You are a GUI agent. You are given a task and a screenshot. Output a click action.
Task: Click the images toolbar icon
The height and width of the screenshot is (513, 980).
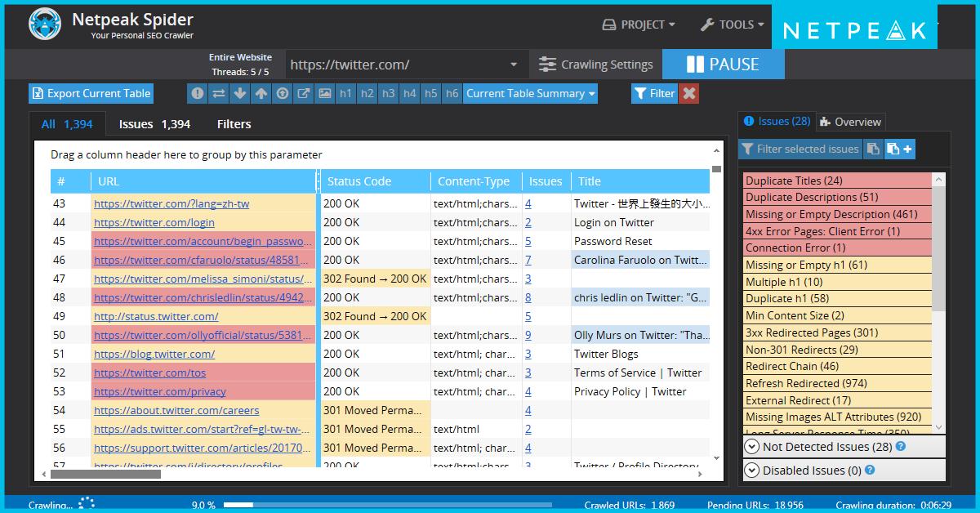(324, 93)
